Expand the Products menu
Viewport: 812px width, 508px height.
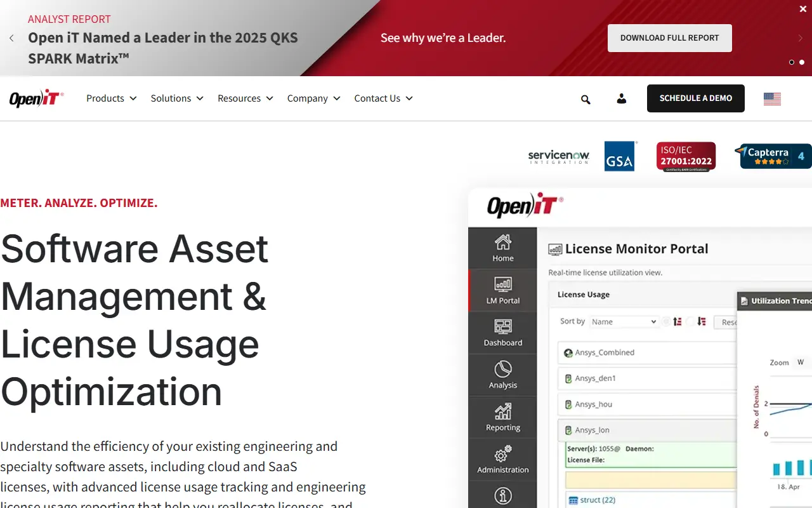112,98
